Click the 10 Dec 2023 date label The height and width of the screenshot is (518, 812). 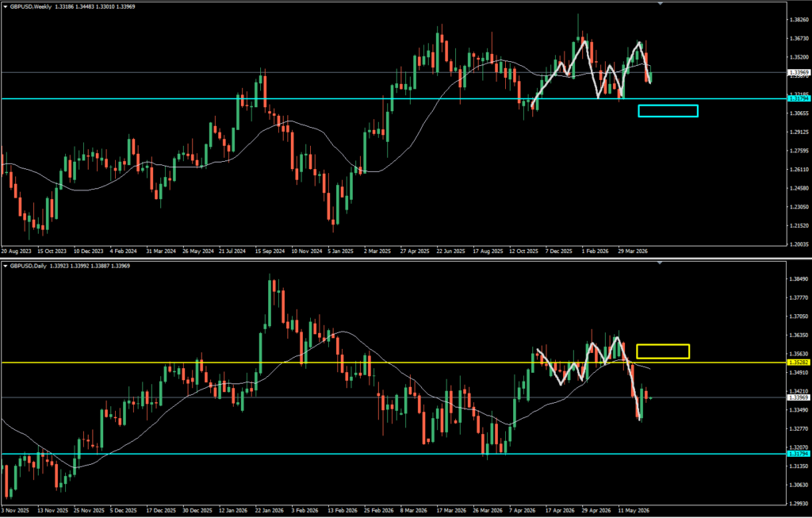88,251
